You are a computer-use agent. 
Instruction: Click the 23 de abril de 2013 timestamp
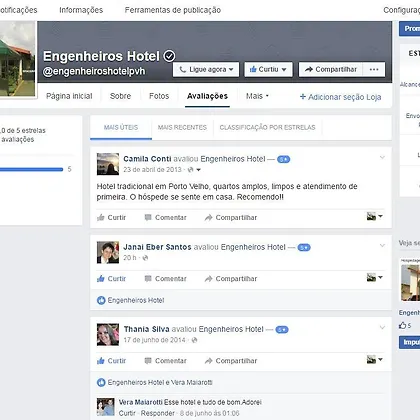(x=152, y=170)
